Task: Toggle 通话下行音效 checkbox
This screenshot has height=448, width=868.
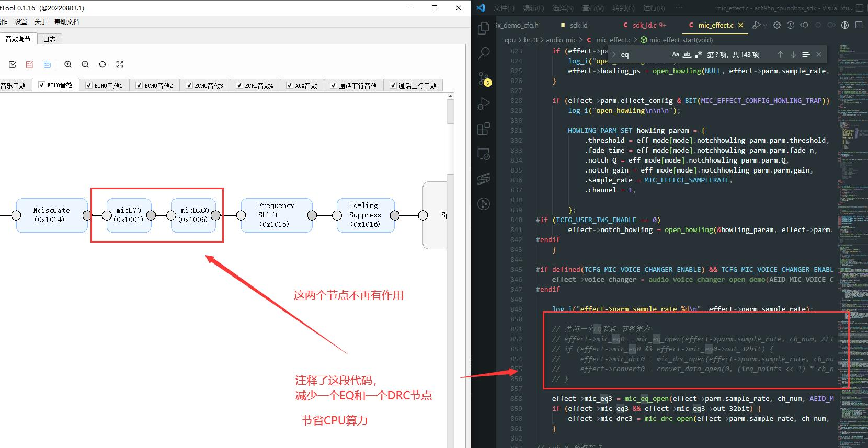Action: 334,85
